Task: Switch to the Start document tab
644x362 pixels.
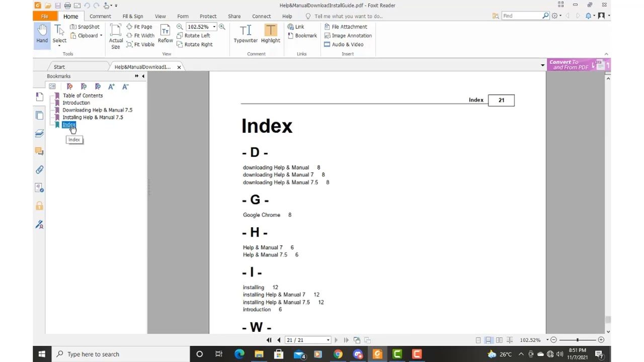Action: (59, 67)
